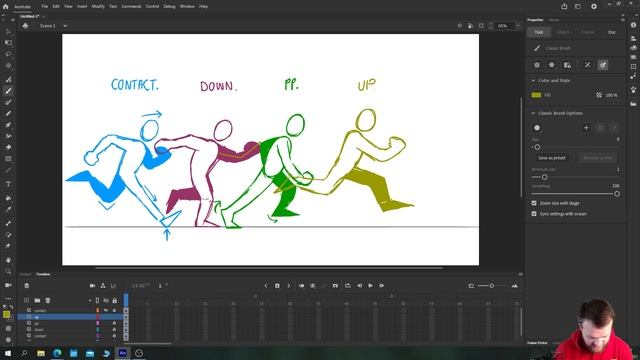Open the Windows Start menu
The image size is (640, 360).
[x=8, y=353]
